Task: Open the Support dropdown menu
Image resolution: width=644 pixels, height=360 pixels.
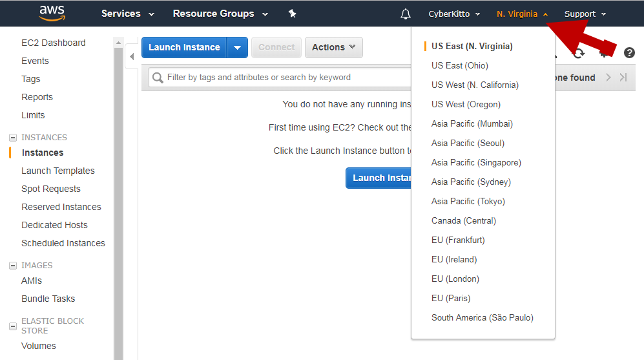Action: pyautogui.click(x=585, y=14)
